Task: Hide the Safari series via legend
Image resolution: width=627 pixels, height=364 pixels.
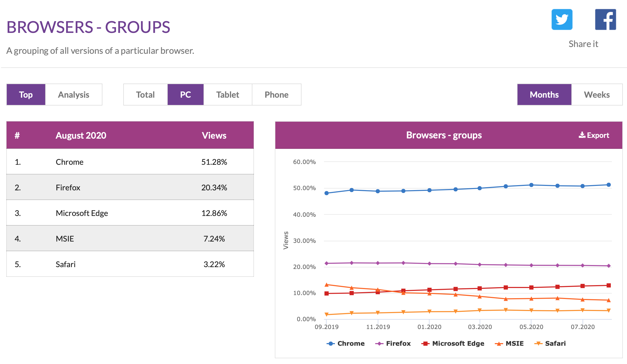Action: (550, 343)
